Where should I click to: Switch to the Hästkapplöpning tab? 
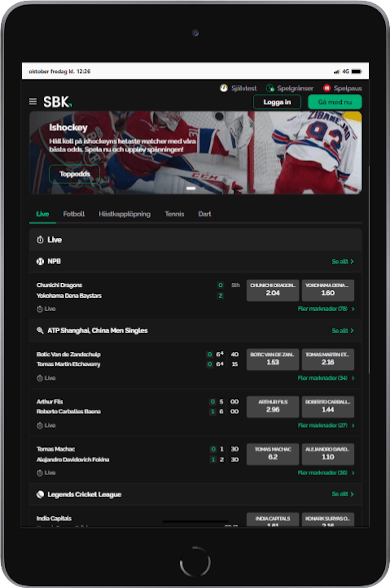(x=125, y=214)
